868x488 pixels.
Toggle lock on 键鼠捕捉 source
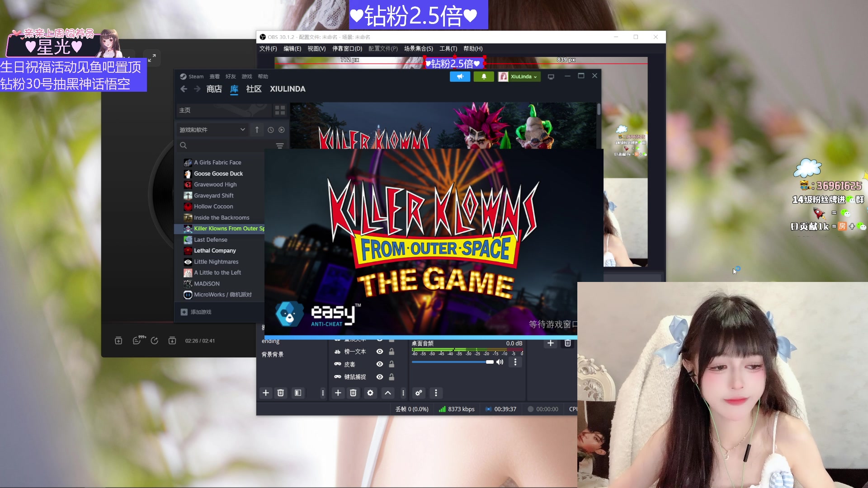coord(392,377)
